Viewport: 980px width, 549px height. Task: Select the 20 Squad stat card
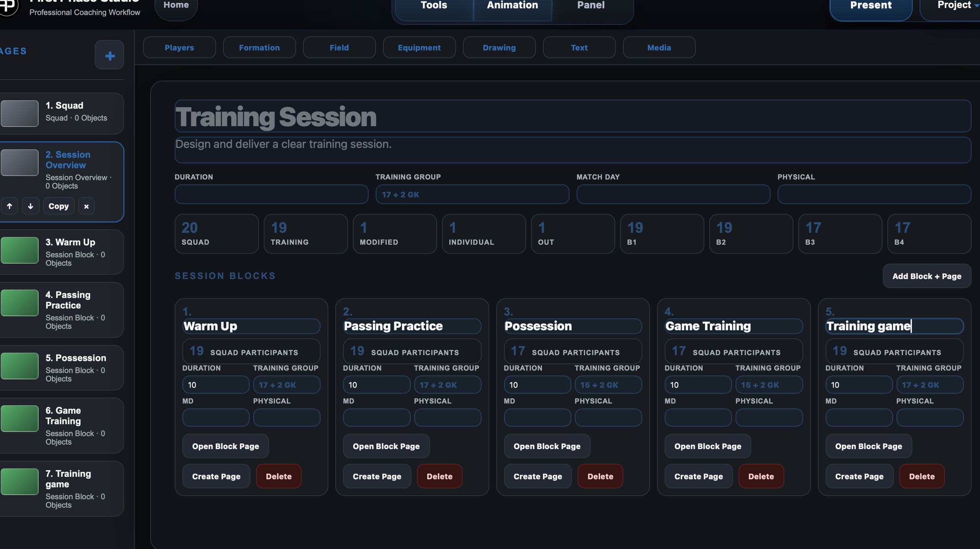pyautogui.click(x=216, y=234)
